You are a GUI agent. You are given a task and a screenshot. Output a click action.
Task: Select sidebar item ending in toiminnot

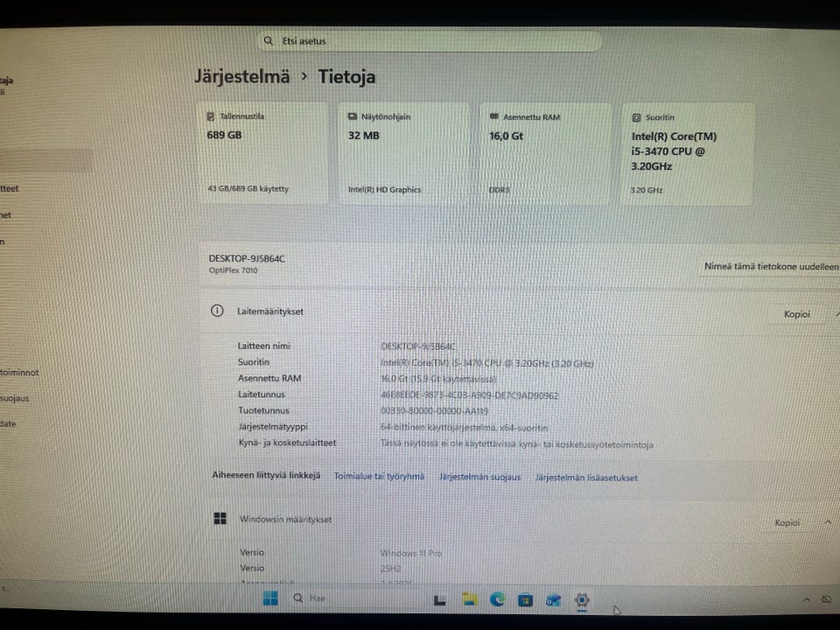pyautogui.click(x=19, y=373)
